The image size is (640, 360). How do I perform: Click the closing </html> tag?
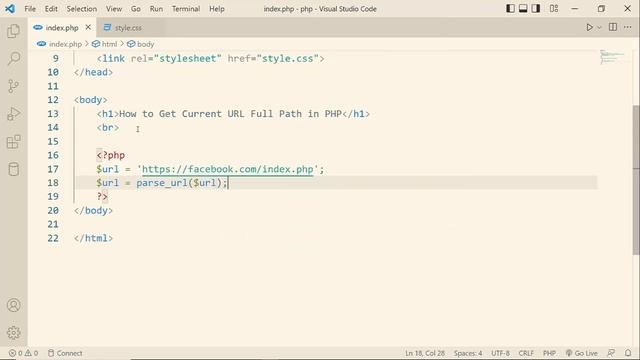[x=93, y=238]
